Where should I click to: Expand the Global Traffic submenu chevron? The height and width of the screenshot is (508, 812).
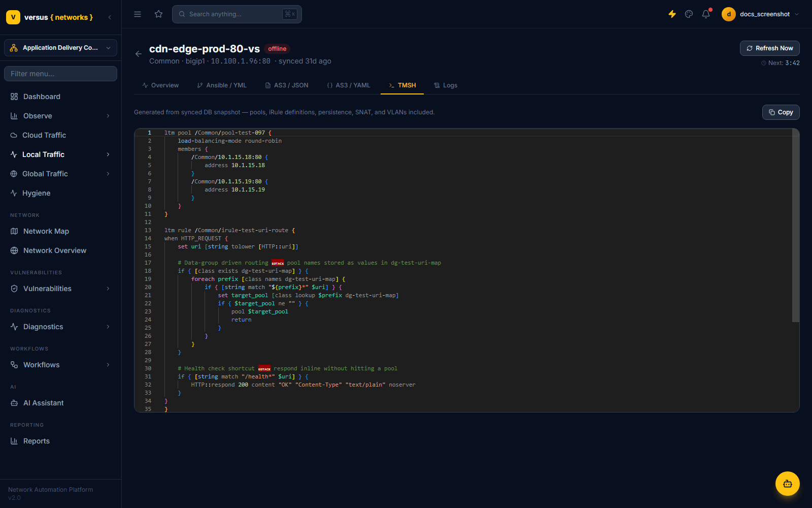coord(108,174)
